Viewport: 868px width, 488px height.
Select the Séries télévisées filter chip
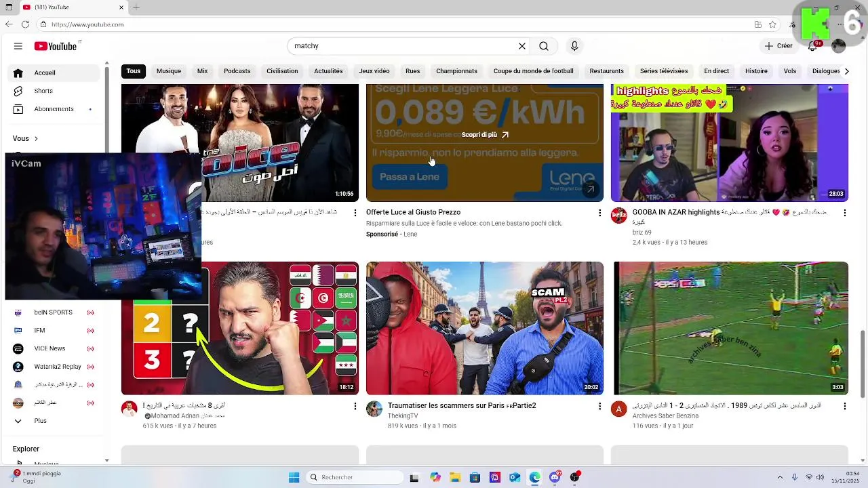(x=664, y=71)
